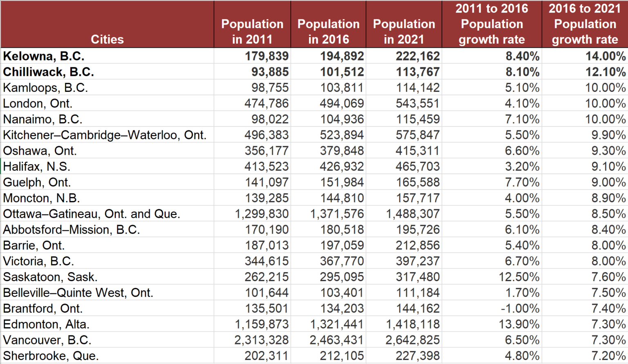
Task: Select the Saskatoon, Sask. cell
Action: (x=107, y=277)
